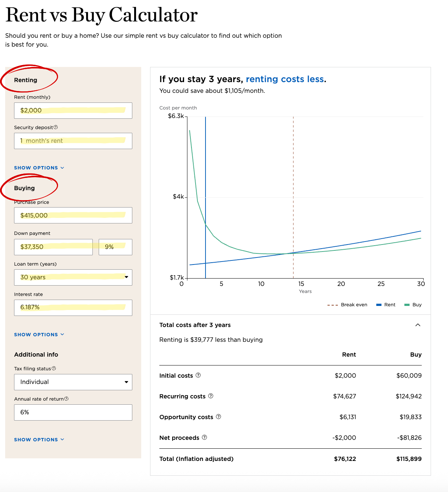448x492 pixels.
Task: Click the Initial costs info icon
Action: (198, 375)
